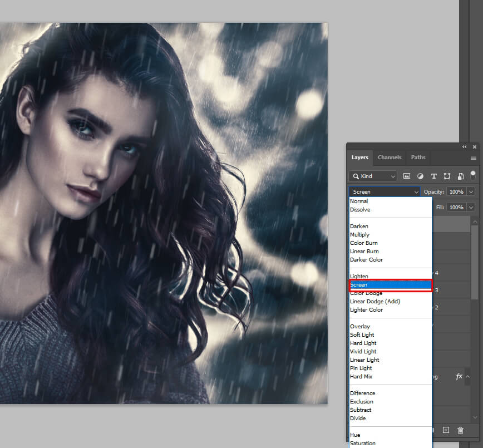The height and width of the screenshot is (448, 483).
Task: Click the create new layer icon
Action: tap(446, 430)
